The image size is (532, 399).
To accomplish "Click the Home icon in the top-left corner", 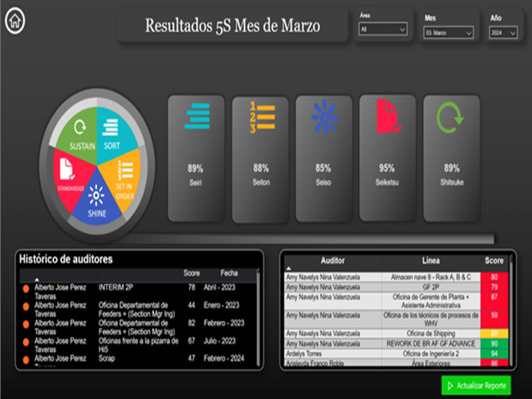I will 15,20.
